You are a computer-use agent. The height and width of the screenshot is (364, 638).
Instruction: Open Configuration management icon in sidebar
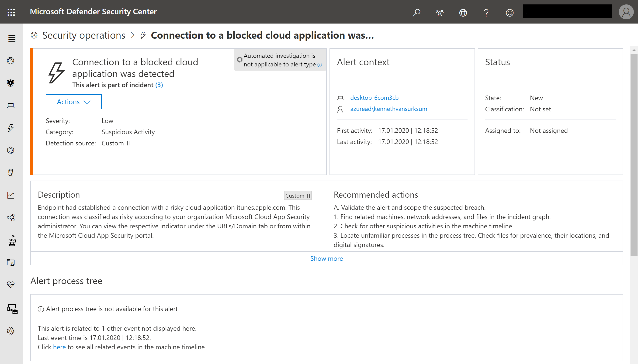coord(12,309)
